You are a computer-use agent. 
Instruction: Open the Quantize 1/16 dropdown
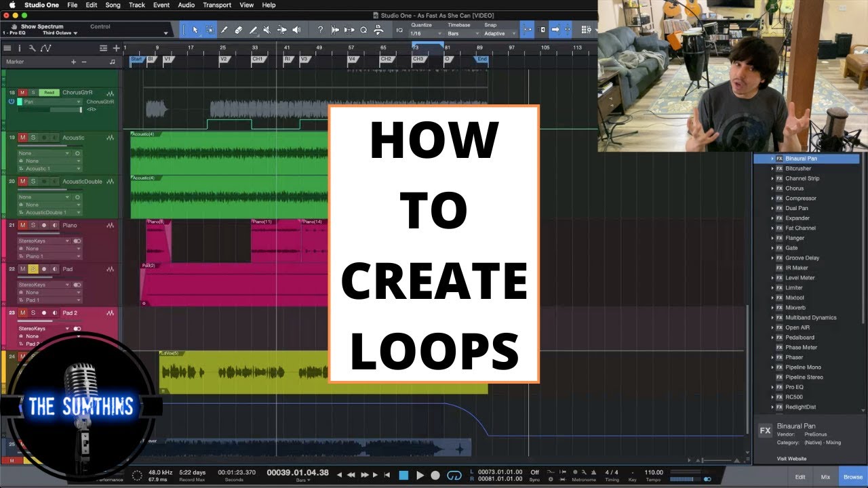pos(425,33)
